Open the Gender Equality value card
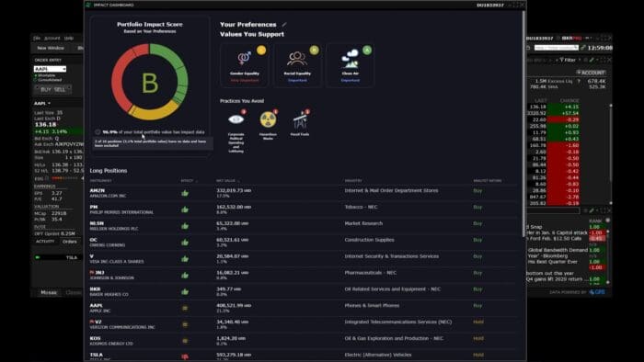The image size is (644, 362). (245, 65)
